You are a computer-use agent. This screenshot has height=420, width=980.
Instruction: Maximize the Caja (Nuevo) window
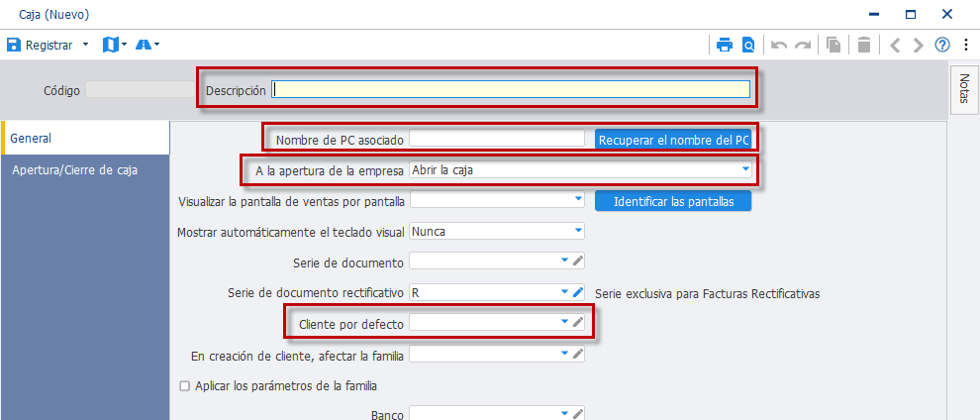click(911, 14)
